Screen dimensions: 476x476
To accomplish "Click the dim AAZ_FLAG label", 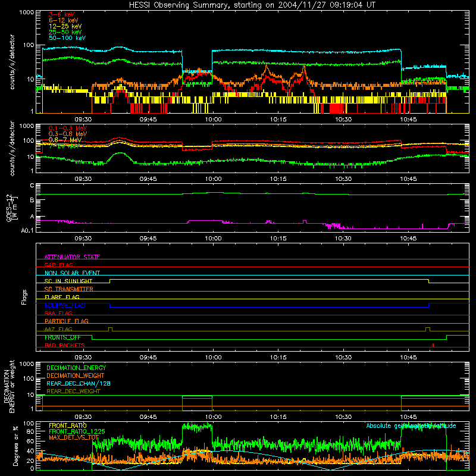I will 58,329.
